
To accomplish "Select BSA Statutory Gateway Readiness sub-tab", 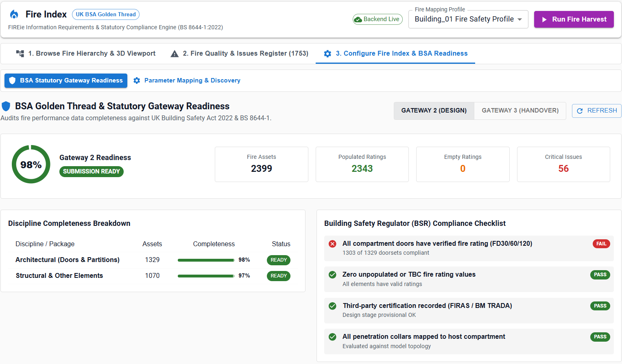I will 66,80.
